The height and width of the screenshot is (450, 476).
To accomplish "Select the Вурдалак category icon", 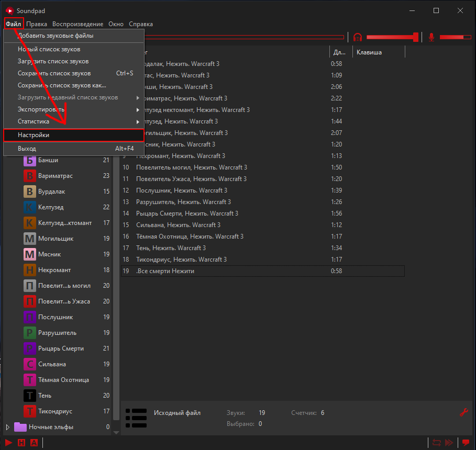I will (30, 192).
